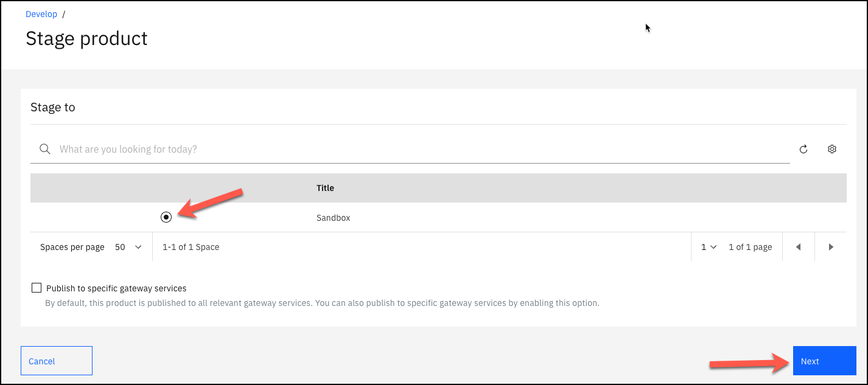Open table settings gear icon
Image resolution: width=868 pixels, height=385 pixels.
click(x=832, y=149)
